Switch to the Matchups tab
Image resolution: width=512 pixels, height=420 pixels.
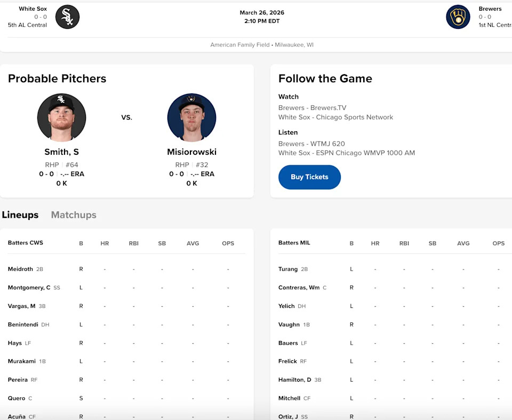74,215
